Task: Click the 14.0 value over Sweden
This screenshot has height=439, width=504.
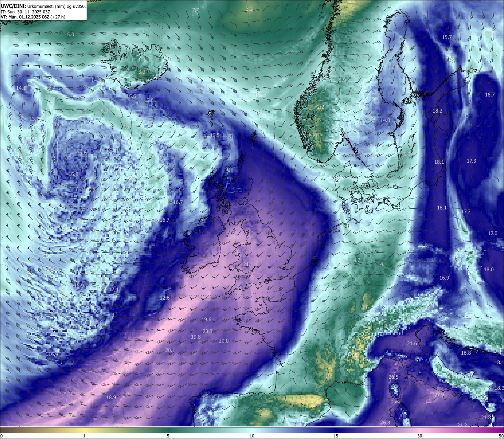Action: (385, 120)
